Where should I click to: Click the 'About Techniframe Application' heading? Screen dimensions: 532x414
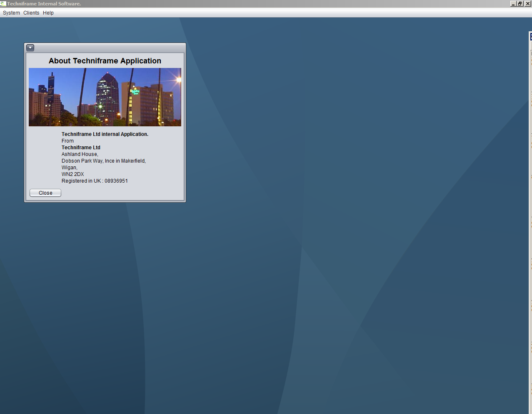[105, 61]
